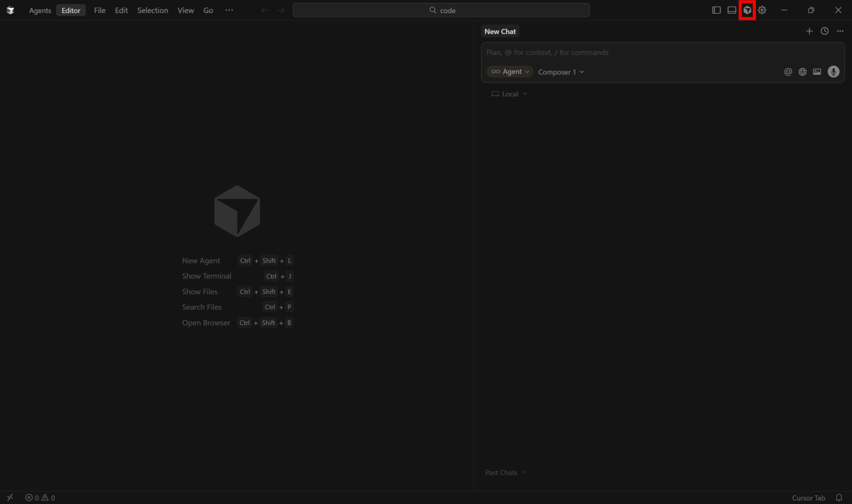Start a new chat with plus icon
Image resolution: width=852 pixels, height=504 pixels.
[809, 31]
